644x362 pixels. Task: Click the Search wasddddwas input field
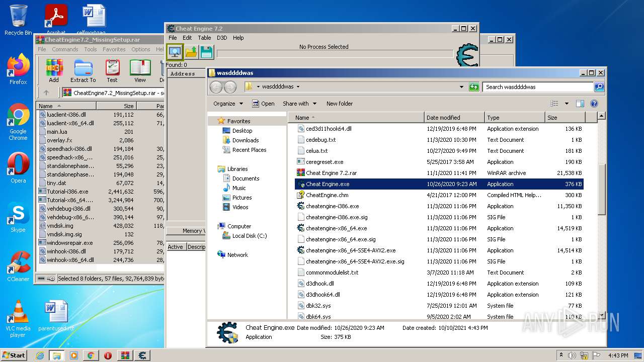(x=537, y=87)
